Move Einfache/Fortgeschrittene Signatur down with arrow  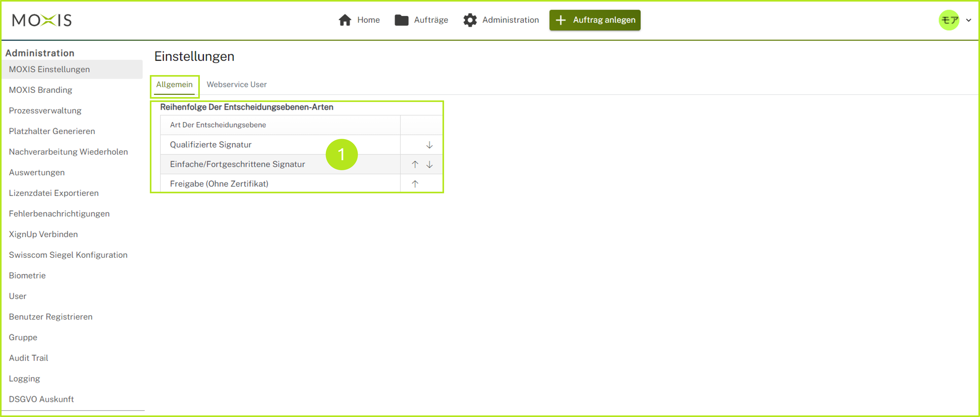pos(429,164)
